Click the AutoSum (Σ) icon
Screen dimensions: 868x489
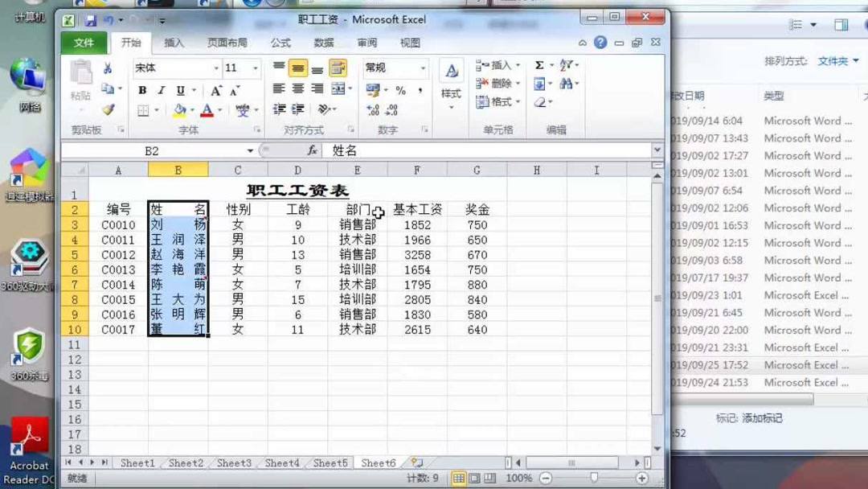[x=539, y=65]
